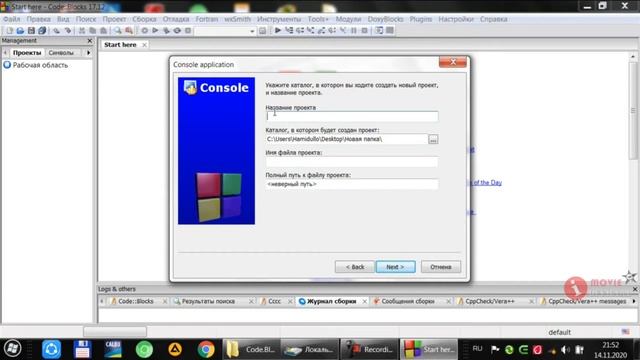Click the Отмена cancel button
Screen dimensions: 640x360
(x=441, y=267)
